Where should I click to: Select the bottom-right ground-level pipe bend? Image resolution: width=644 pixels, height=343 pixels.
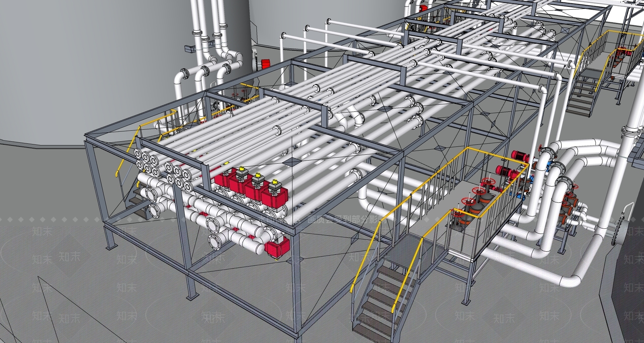(572, 277)
